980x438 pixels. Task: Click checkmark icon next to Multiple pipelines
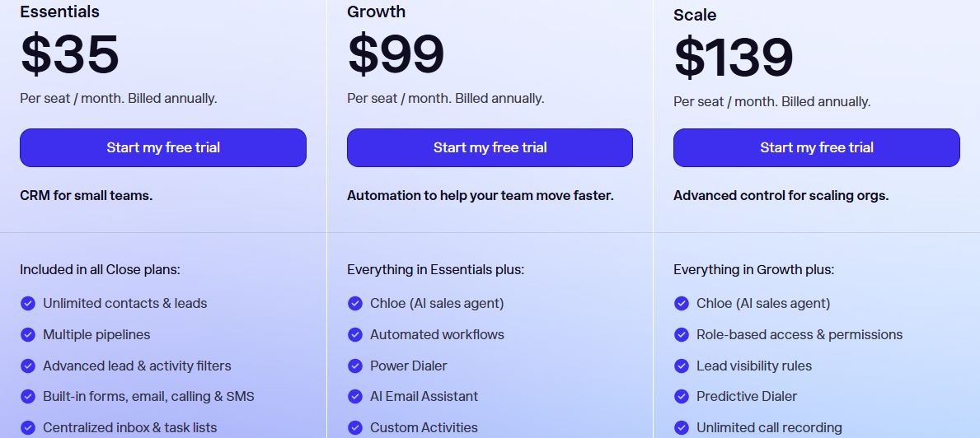pos(28,334)
